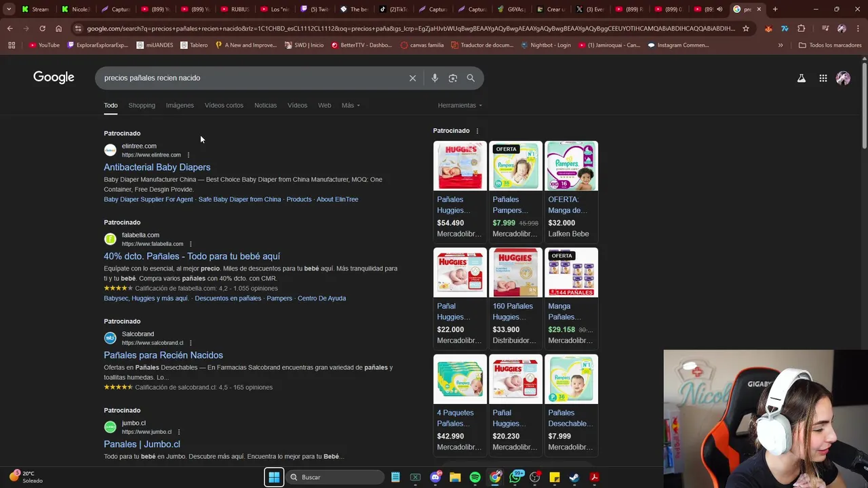Open options for falabella.com ad
The image size is (868, 488).
191,244
